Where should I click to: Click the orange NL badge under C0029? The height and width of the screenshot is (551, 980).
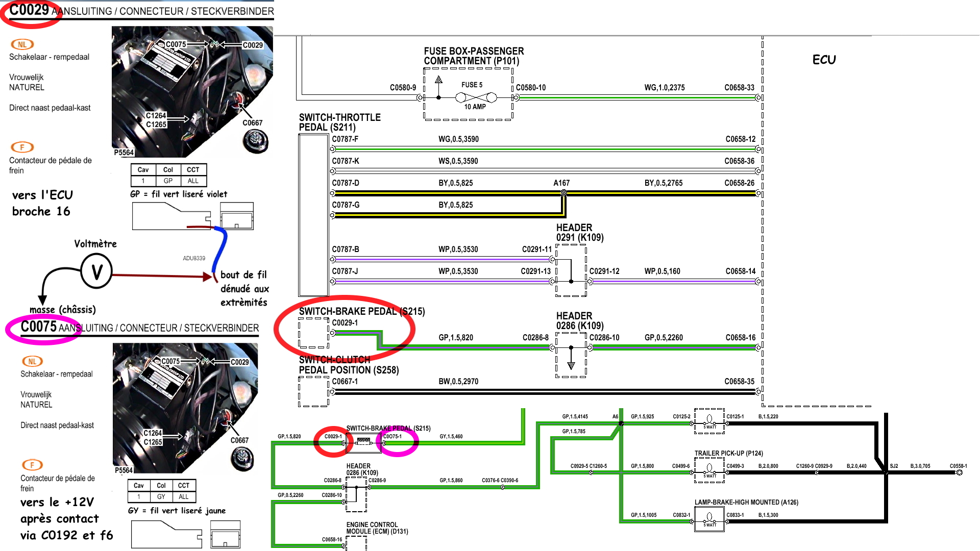point(22,44)
